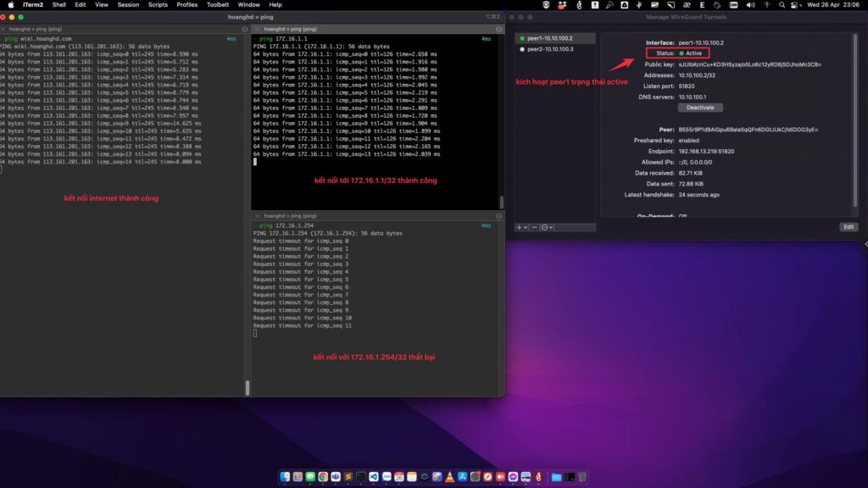Open the Window menu
The image size is (868, 488).
pyautogui.click(x=248, y=4)
